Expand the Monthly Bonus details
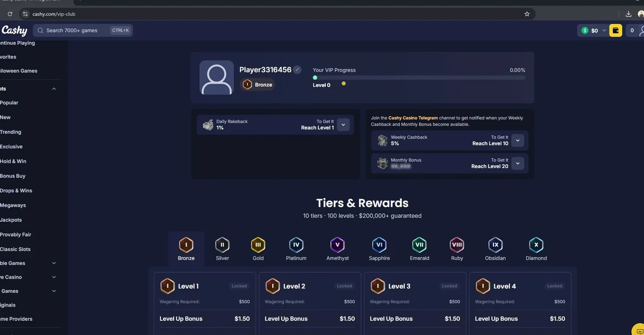Screen dimensions: 644x335 (517, 163)
